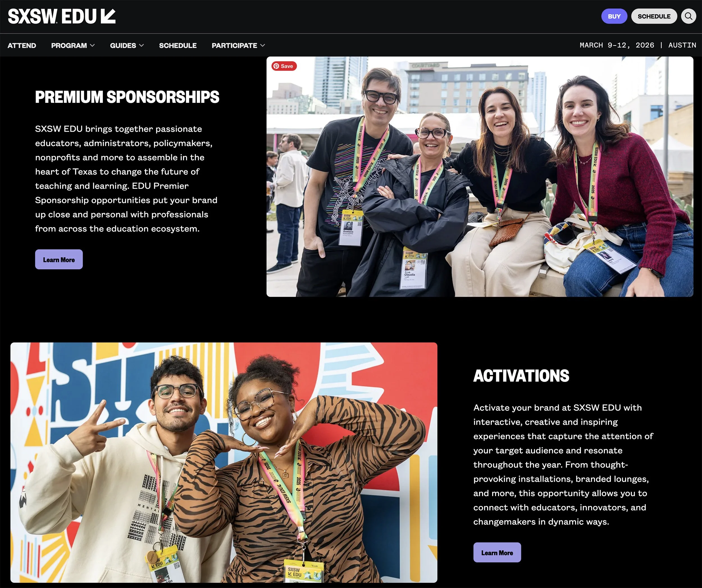Expand the Program menu chevron
The image size is (702, 588).
[93, 45]
